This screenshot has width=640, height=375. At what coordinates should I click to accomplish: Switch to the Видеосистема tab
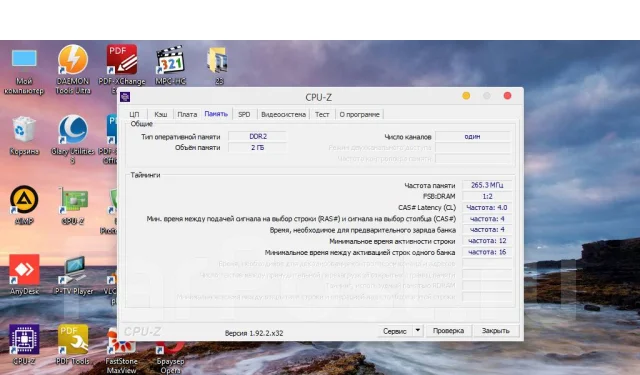point(283,114)
